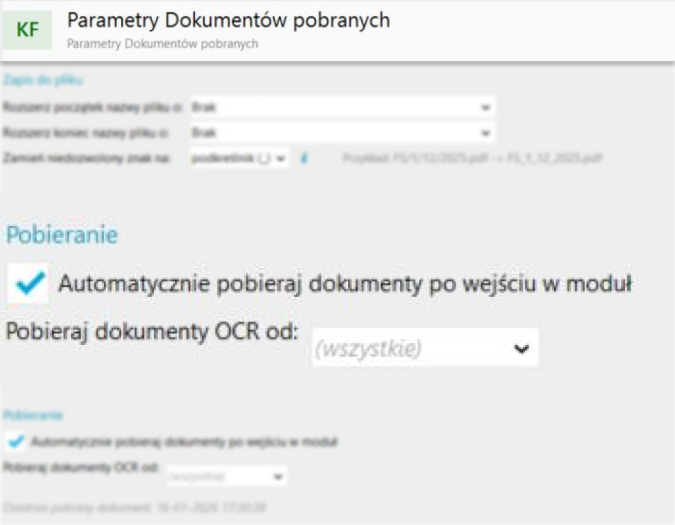Toggle the small 'Automatycznie pobieraj dokumenty' checkbox
675x525 pixels.
17,441
